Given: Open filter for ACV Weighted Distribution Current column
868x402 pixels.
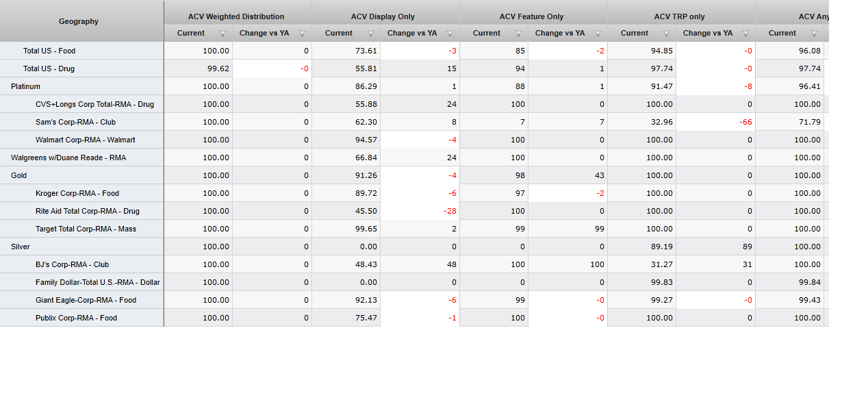Looking at the screenshot, I should click(222, 34).
